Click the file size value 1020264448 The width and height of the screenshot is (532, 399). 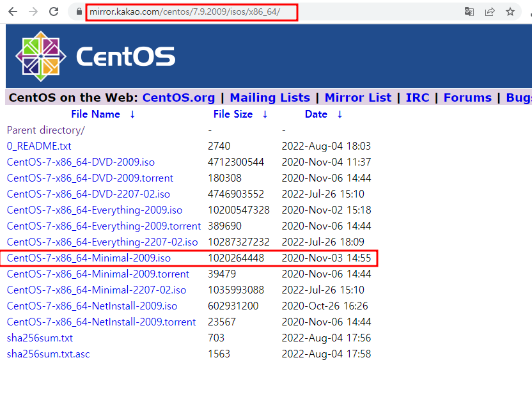pyautogui.click(x=236, y=258)
